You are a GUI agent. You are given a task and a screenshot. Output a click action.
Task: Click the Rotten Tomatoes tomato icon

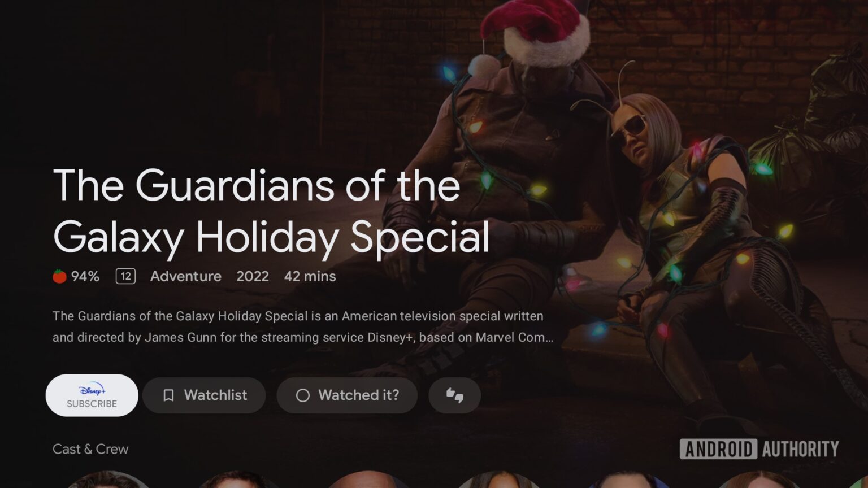click(59, 276)
